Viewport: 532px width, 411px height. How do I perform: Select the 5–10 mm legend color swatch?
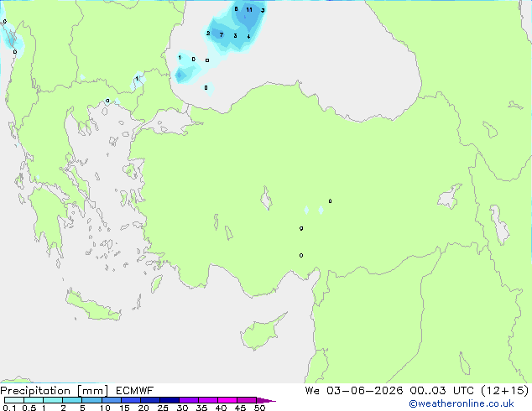91,400
